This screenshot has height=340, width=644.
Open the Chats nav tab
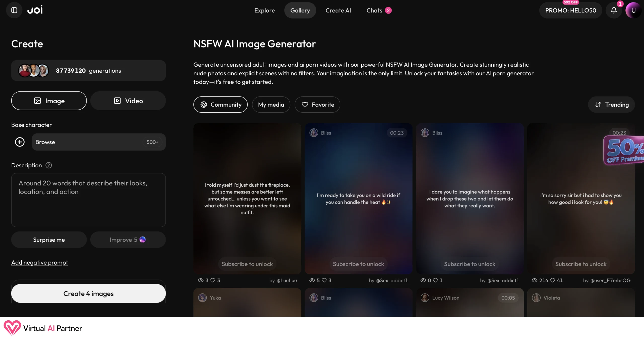pyautogui.click(x=379, y=10)
